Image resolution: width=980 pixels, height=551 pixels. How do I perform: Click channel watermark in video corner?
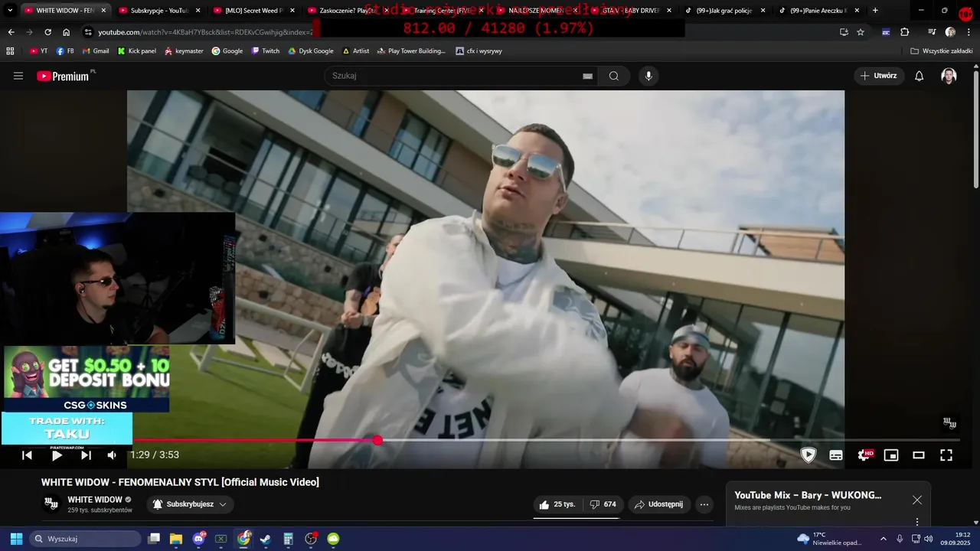(949, 422)
